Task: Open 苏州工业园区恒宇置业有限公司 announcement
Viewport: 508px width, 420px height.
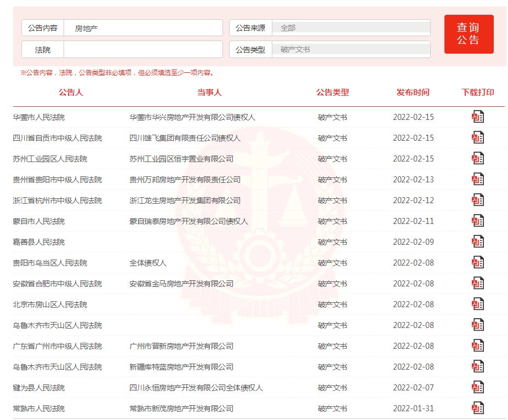Action: pos(181,159)
